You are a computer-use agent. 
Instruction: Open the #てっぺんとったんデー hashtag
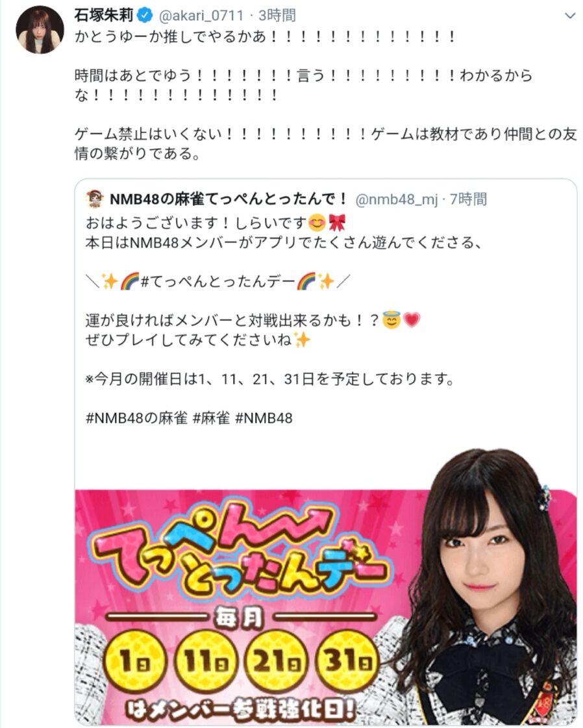coord(217,281)
